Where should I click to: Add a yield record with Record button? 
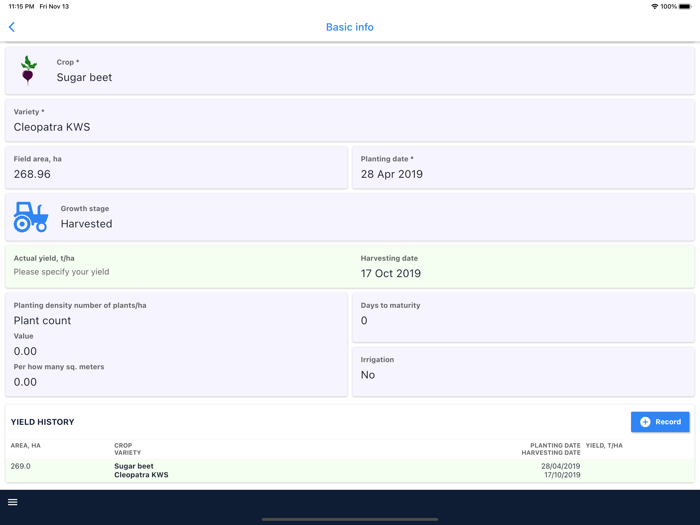(x=660, y=422)
